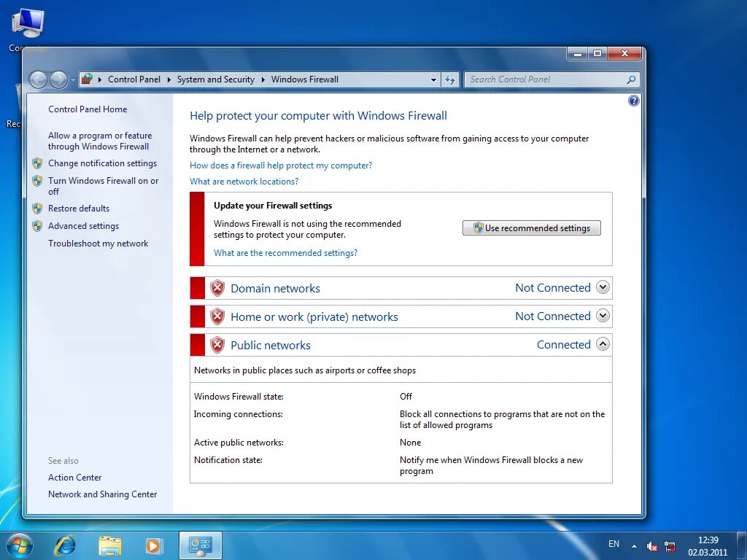Click the Home or work (private) networks heading
This screenshot has height=560, width=747.
click(314, 316)
